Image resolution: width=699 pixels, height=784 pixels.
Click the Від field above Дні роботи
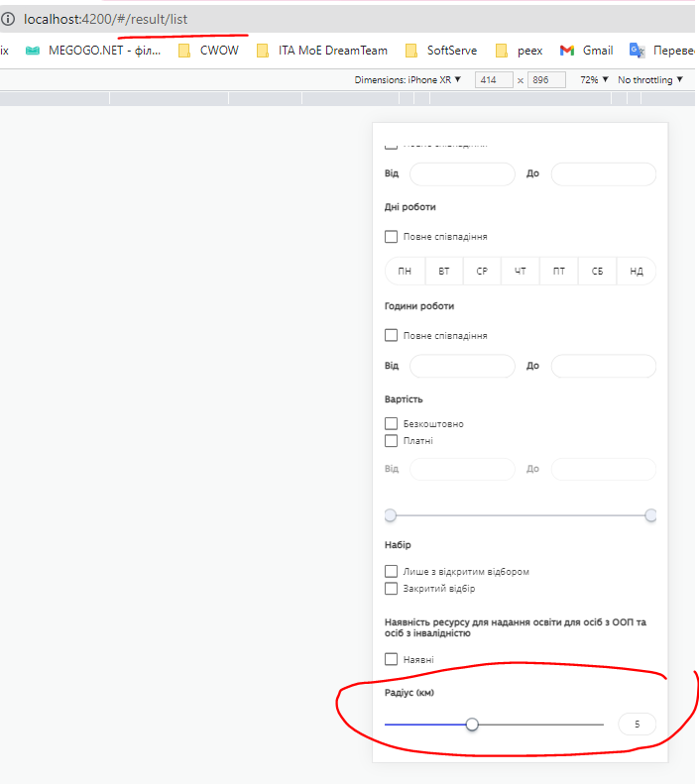(462, 174)
